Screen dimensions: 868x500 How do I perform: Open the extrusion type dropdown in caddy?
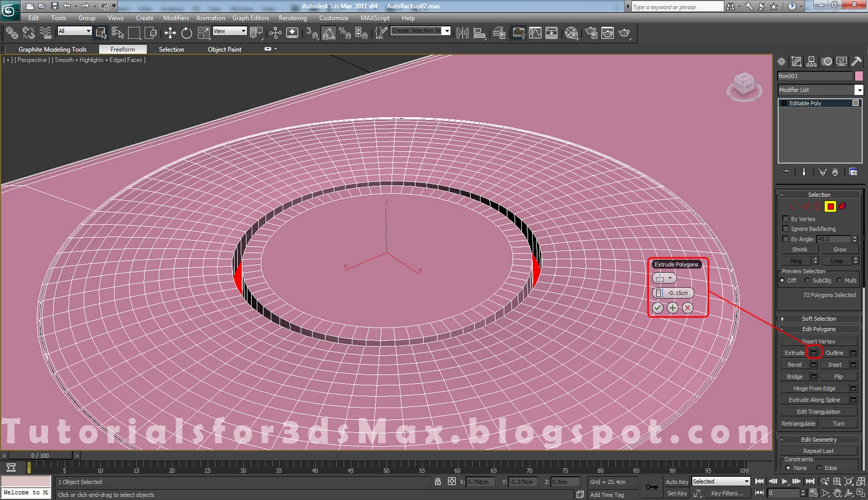click(x=664, y=278)
